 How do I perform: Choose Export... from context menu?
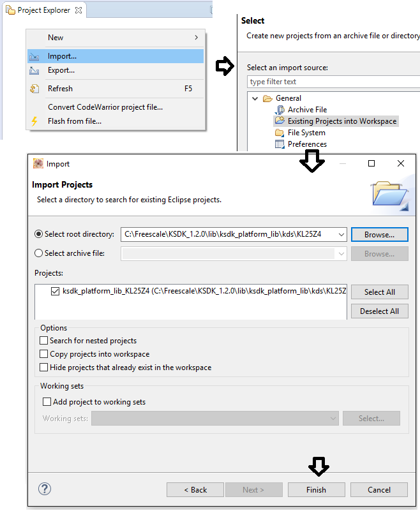116,70
